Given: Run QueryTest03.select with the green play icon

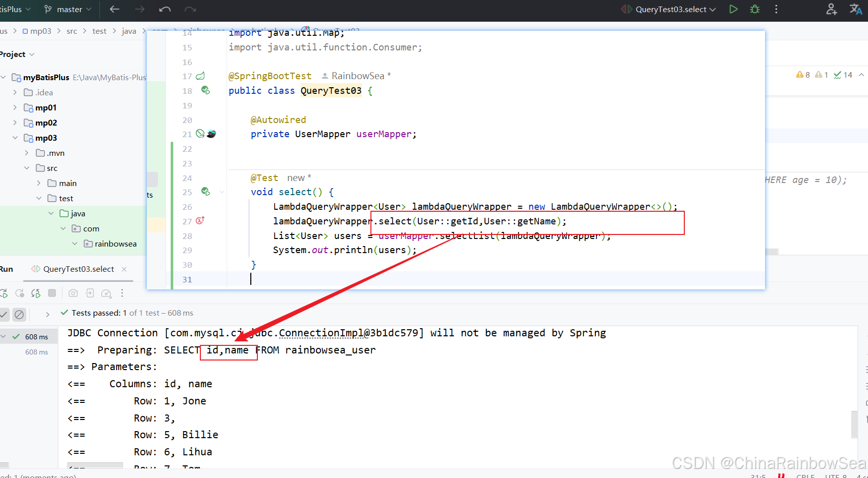Looking at the screenshot, I should pyautogui.click(x=733, y=9).
